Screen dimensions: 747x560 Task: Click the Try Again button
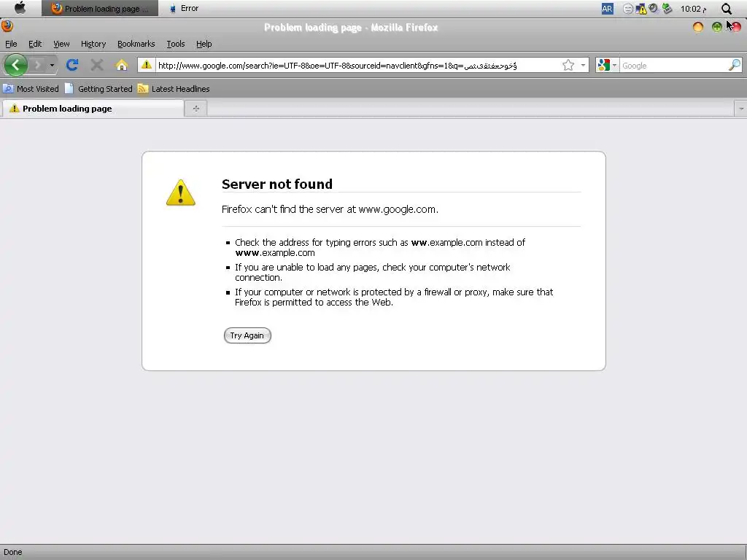247,335
